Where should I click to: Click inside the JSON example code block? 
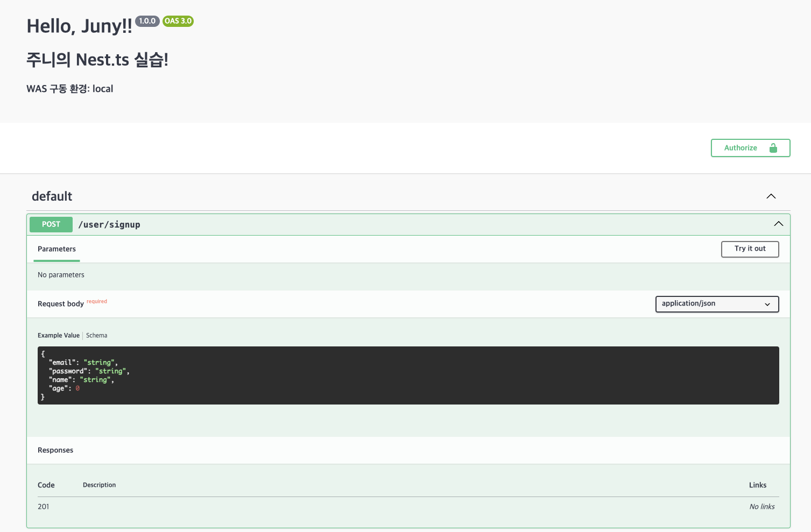coord(408,375)
